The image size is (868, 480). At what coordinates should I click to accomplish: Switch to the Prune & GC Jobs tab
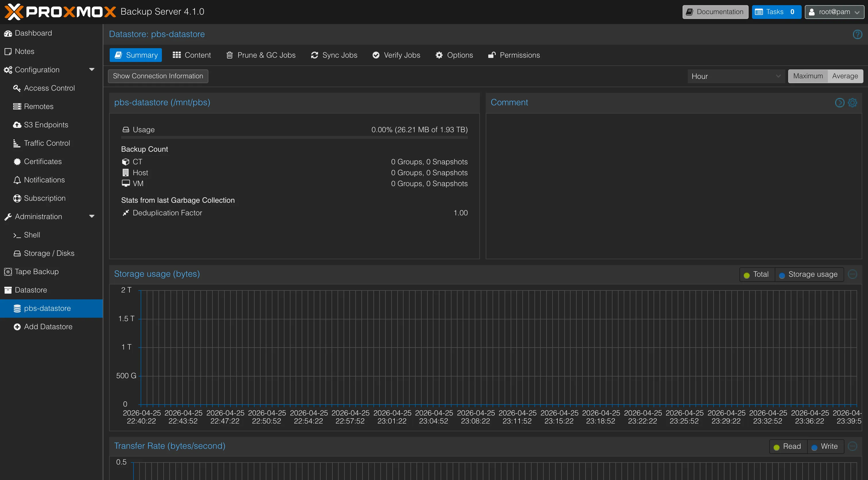(x=261, y=55)
